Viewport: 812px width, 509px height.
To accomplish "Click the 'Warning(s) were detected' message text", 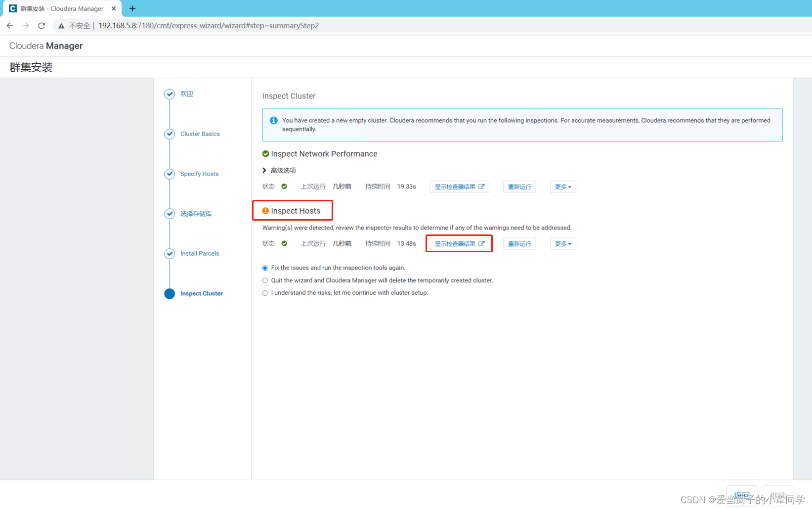I will (417, 228).
